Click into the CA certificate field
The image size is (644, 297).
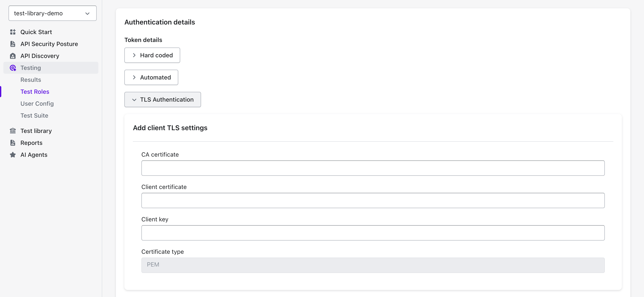pos(373,168)
